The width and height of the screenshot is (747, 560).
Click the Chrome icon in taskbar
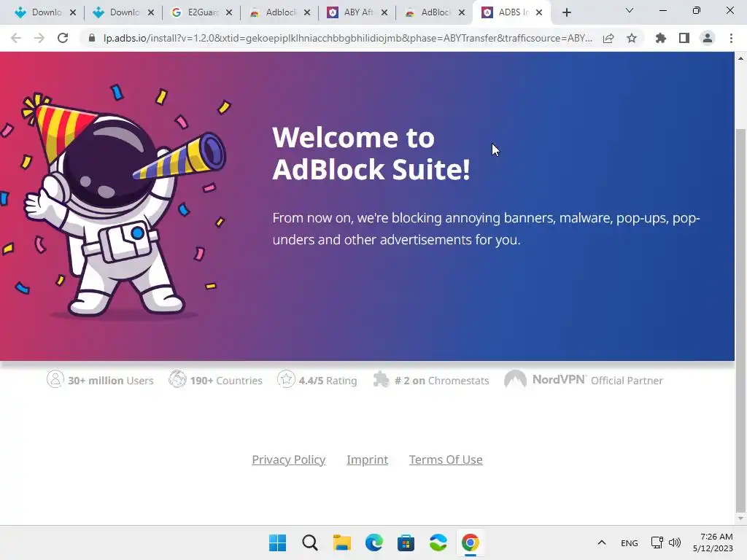(471, 542)
